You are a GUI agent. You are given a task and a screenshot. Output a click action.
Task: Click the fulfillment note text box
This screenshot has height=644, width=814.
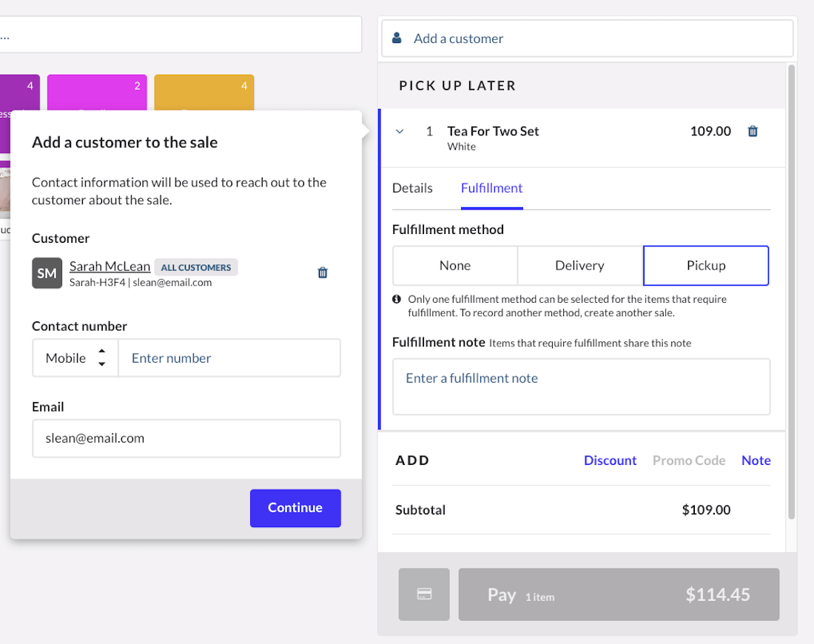coord(581,386)
